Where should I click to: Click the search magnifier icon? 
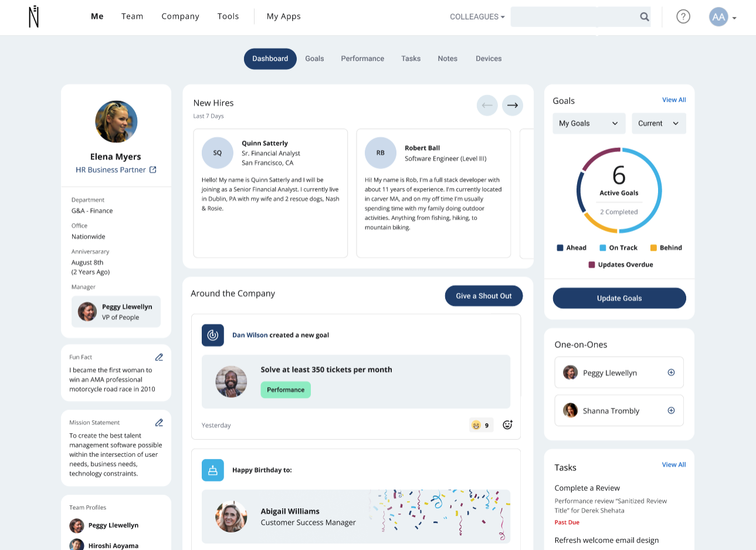tap(645, 17)
